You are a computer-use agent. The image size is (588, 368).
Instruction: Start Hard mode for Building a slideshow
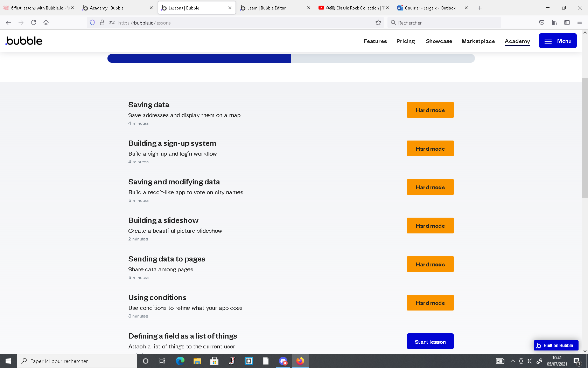pos(430,226)
